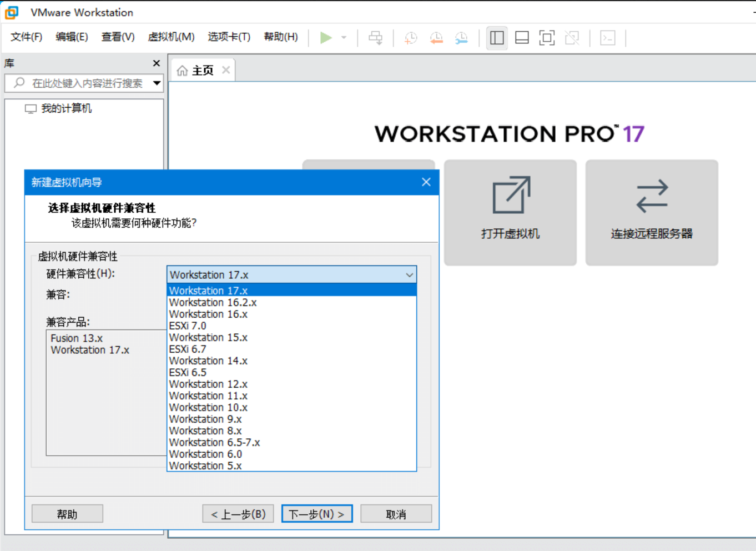Close the 主页 tab
756x551 pixels.
pyautogui.click(x=226, y=70)
